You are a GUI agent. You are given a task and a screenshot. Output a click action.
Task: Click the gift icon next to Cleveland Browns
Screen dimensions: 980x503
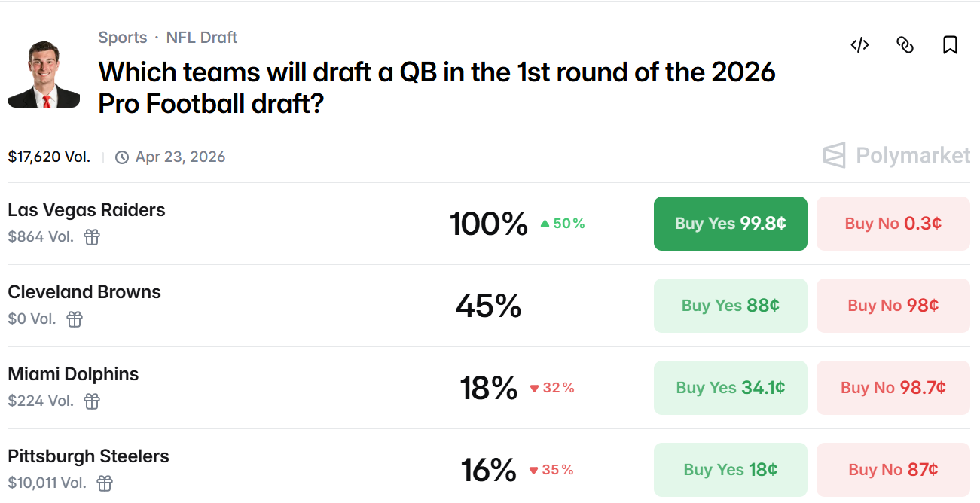(74, 319)
